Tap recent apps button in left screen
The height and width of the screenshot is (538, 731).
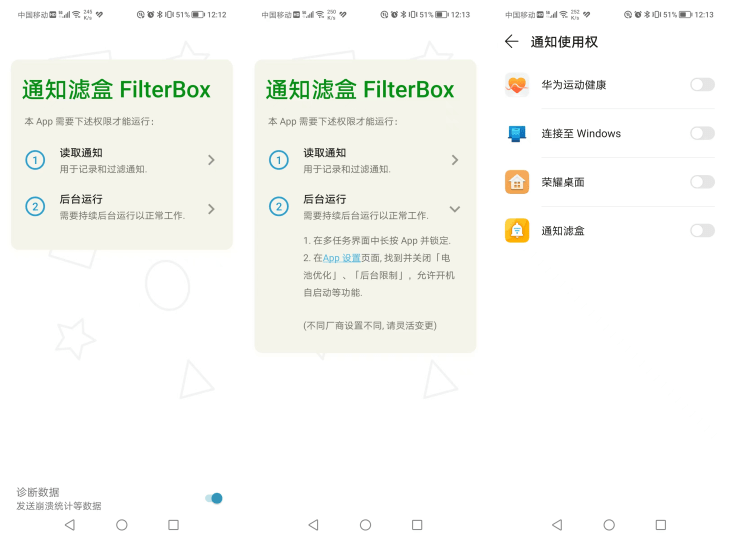(173, 525)
